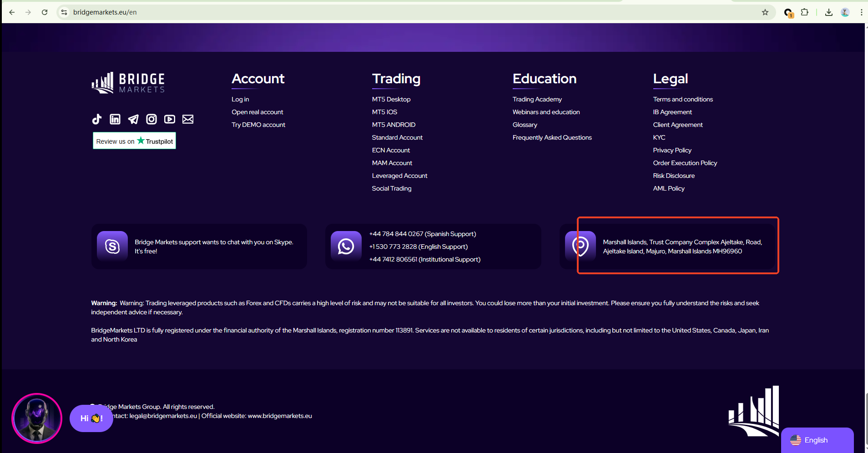Click the Skype support chat text
This screenshot has height=453, width=868.
(x=214, y=247)
